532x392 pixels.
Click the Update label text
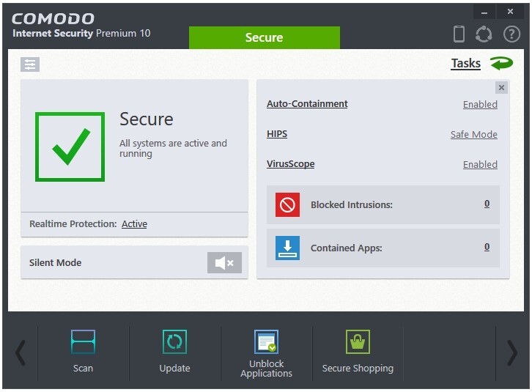174,369
